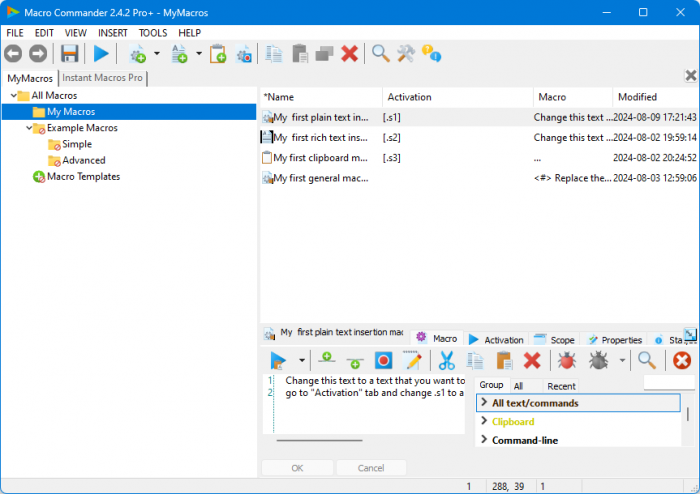The height and width of the screenshot is (494, 700).
Task: Switch to the Instant Macros Pro tab
Action: click(x=103, y=78)
